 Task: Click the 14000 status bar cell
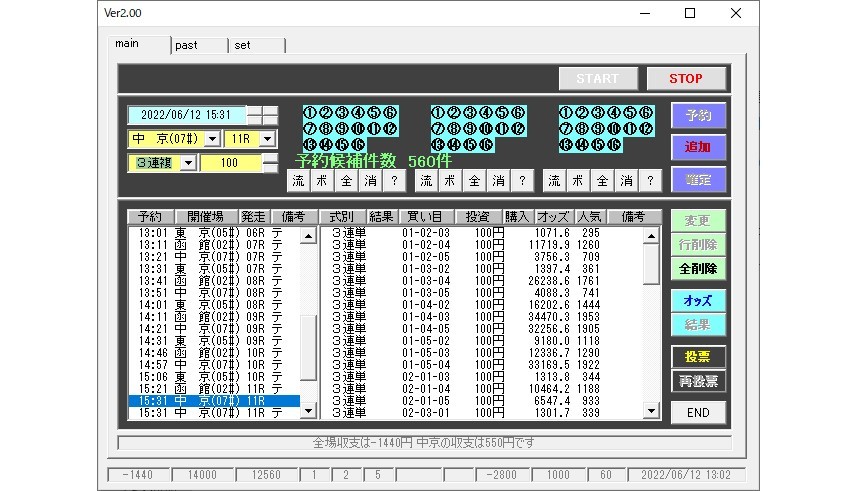tap(203, 475)
